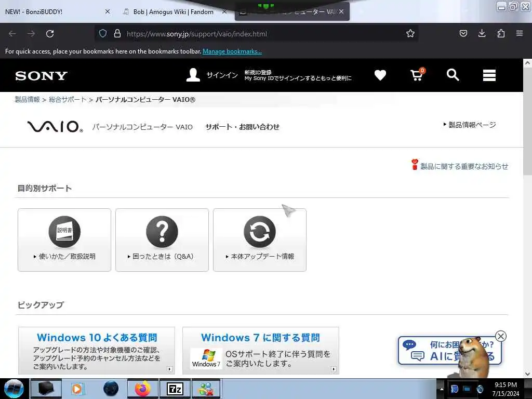Open 製品情報ページ link
Viewport: 532px width, 399px height.
coord(470,125)
